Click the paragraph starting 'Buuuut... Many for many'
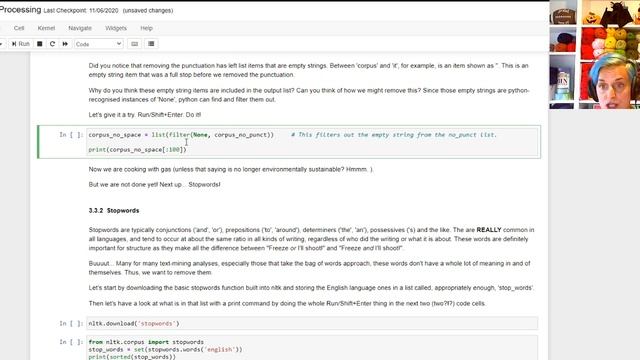 (x=309, y=268)
